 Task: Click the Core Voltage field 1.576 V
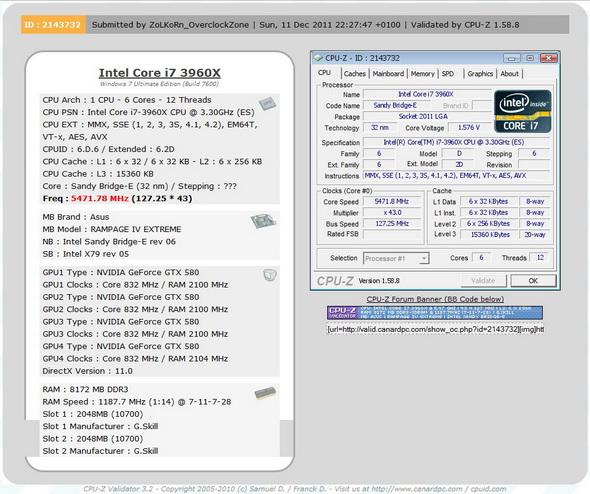pyautogui.click(x=469, y=128)
